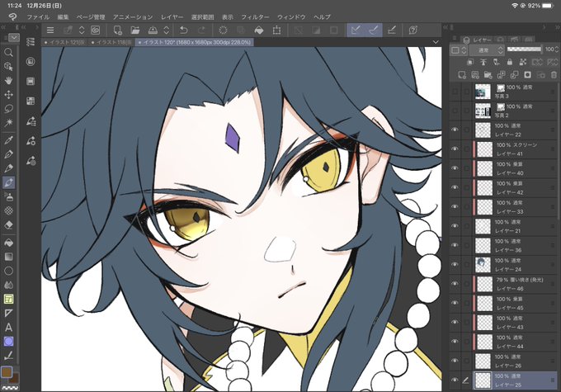Expand the canvas tab list chevron

point(436,42)
